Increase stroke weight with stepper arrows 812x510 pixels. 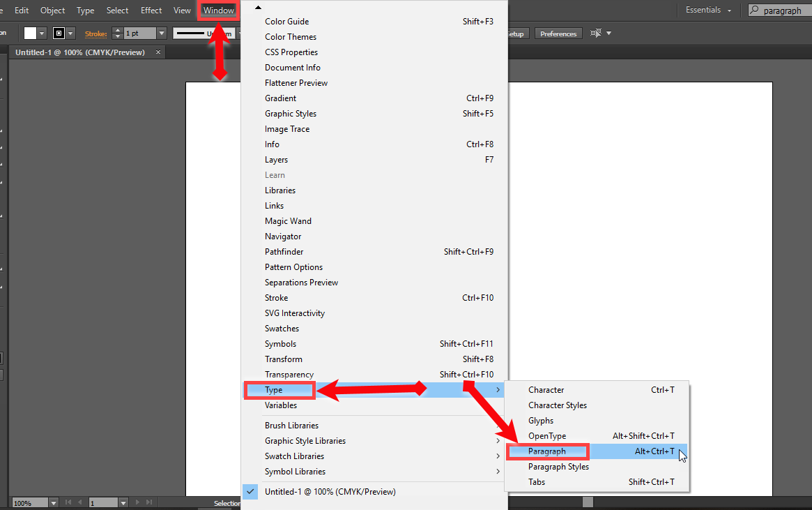click(117, 31)
